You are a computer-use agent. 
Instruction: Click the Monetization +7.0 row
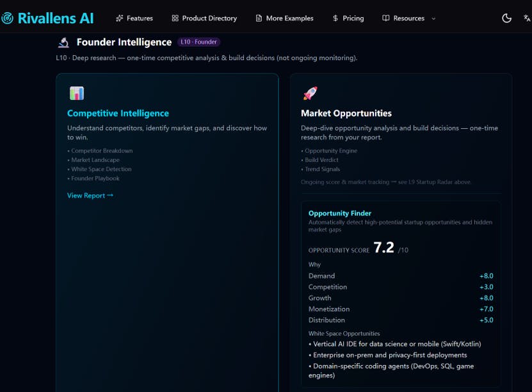pyautogui.click(x=401, y=309)
